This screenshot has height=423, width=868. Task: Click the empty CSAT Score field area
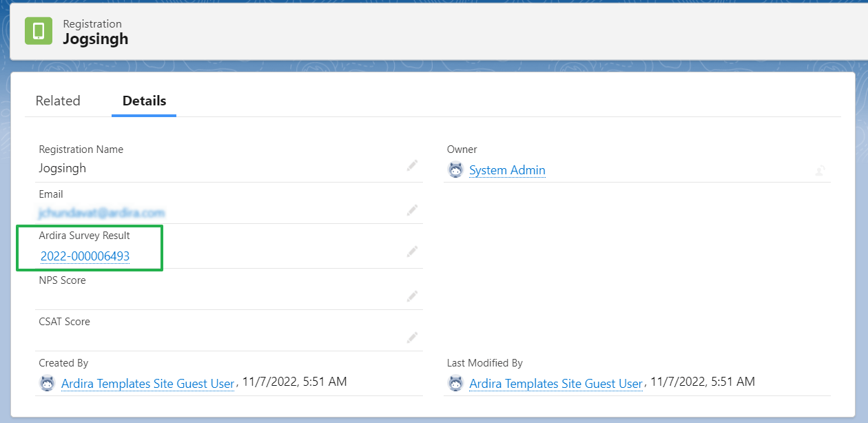coord(207,338)
